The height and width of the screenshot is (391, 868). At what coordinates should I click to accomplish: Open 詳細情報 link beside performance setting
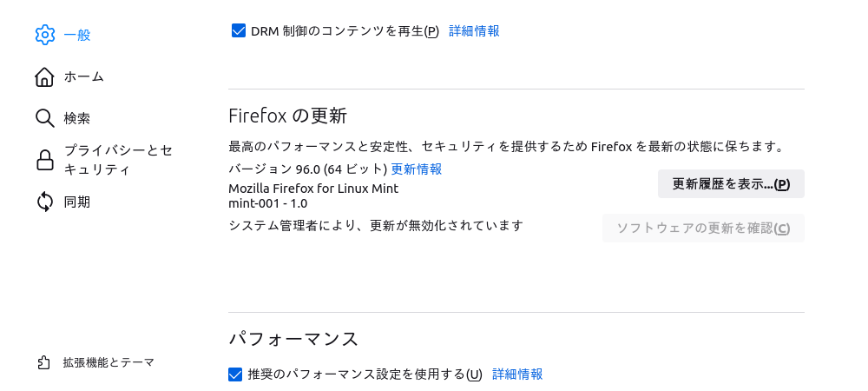tap(517, 374)
